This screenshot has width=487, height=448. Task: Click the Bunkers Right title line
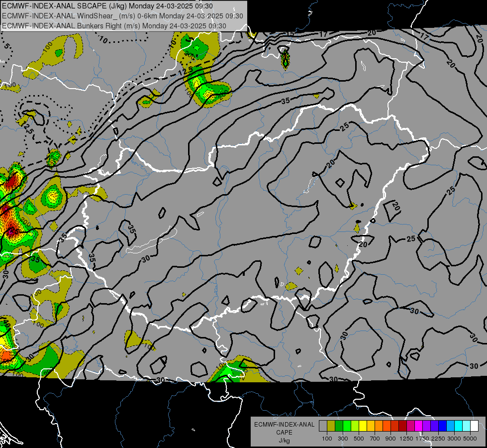114,26
